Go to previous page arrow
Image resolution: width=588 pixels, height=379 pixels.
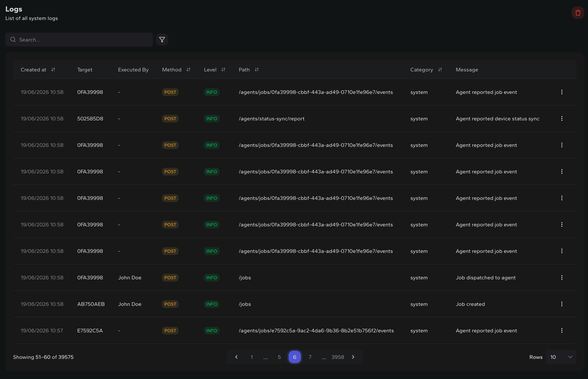click(x=236, y=357)
